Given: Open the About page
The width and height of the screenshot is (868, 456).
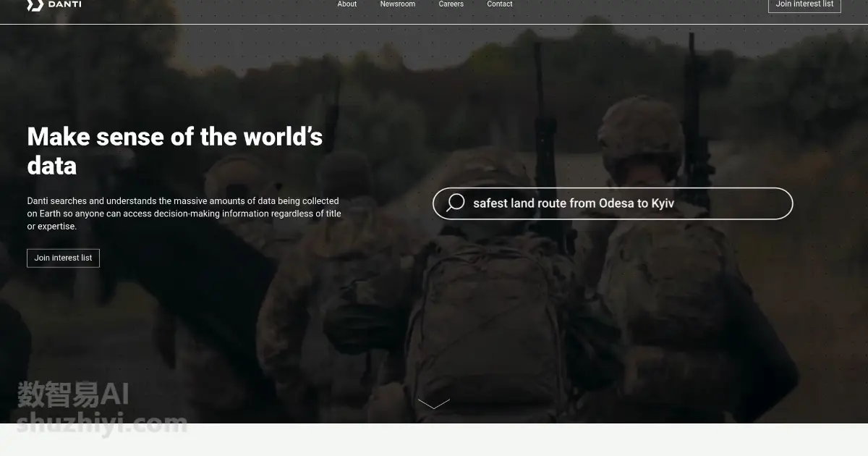Looking at the screenshot, I should click(x=347, y=4).
